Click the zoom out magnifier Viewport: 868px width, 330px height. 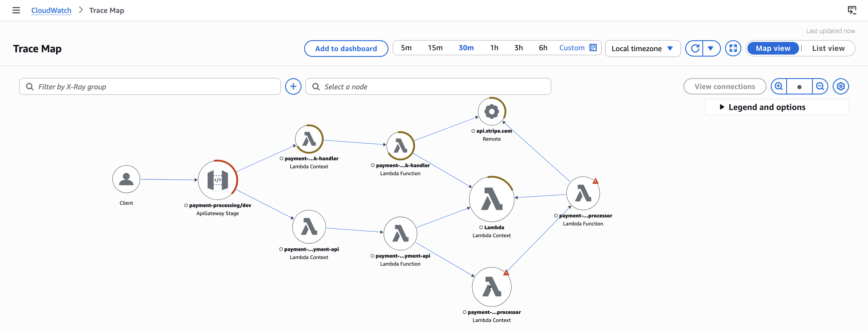820,87
